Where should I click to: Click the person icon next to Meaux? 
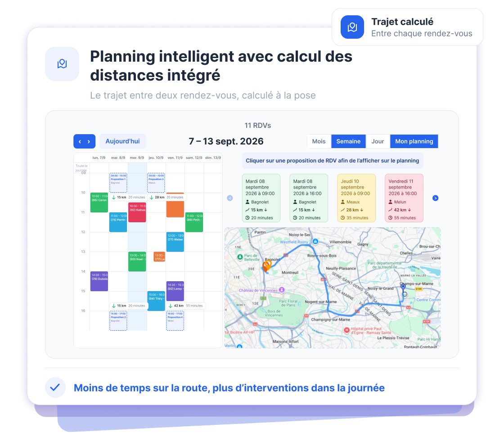342,202
